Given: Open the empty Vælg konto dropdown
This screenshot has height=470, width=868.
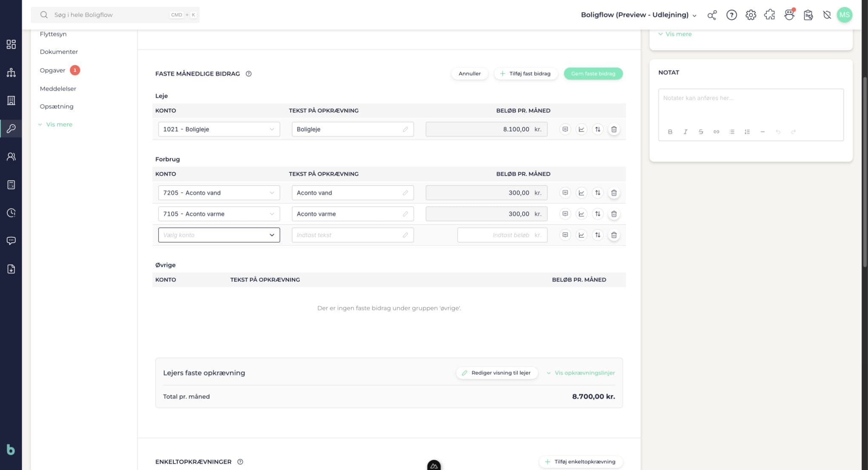Looking at the screenshot, I should [x=219, y=235].
